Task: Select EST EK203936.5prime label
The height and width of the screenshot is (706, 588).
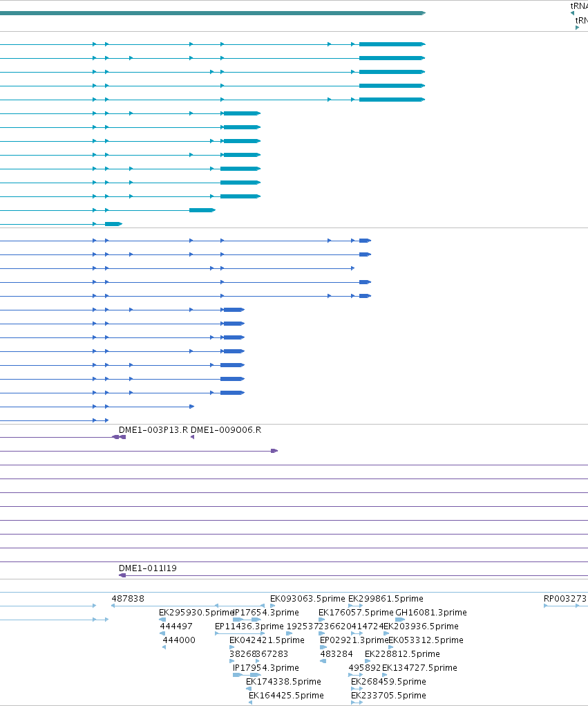Action: 421,626
